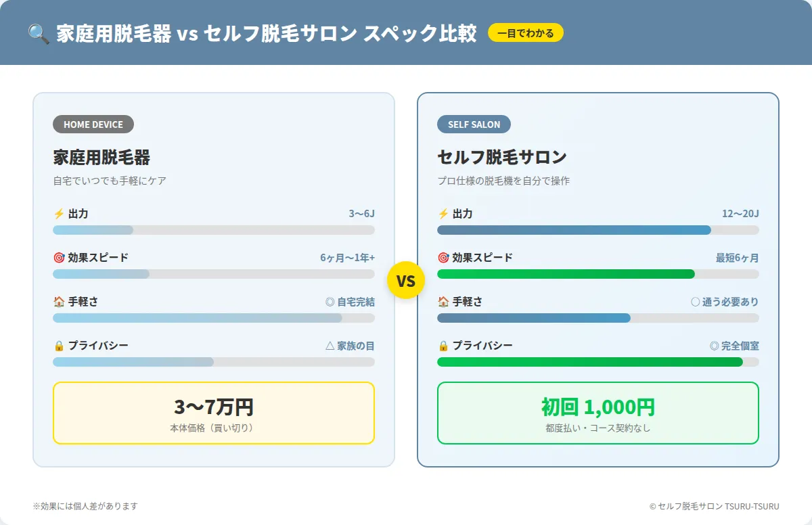Click the lock icon beside プライバシー in home device card
Screen dimensions: 812x525
tap(59, 346)
